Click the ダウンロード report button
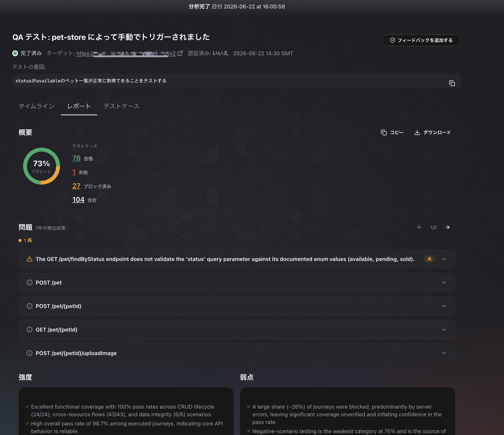The image size is (504, 435). pos(432,133)
